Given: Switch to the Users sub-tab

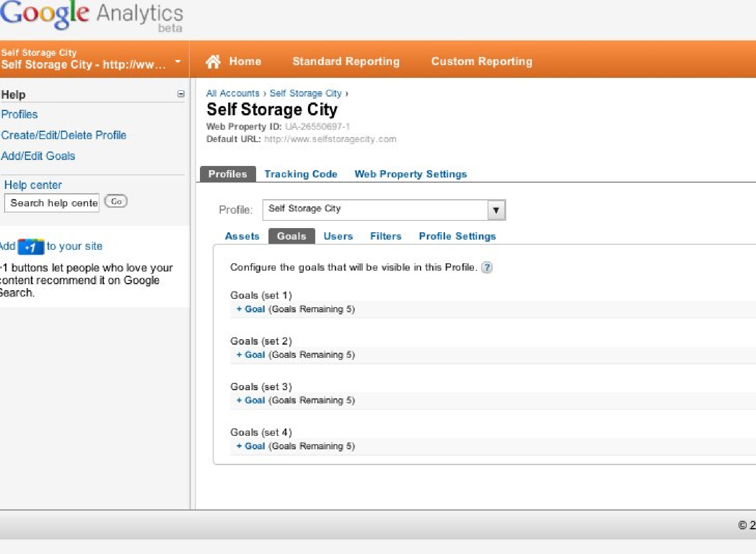Looking at the screenshot, I should tap(338, 236).
